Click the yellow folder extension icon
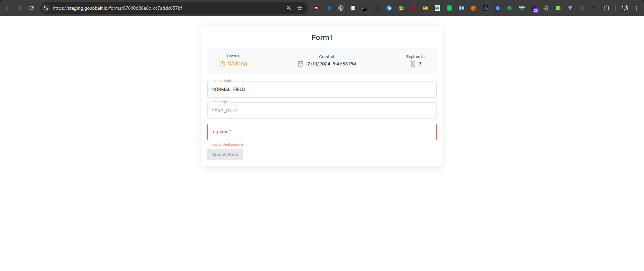644x271 pixels. coord(425,8)
